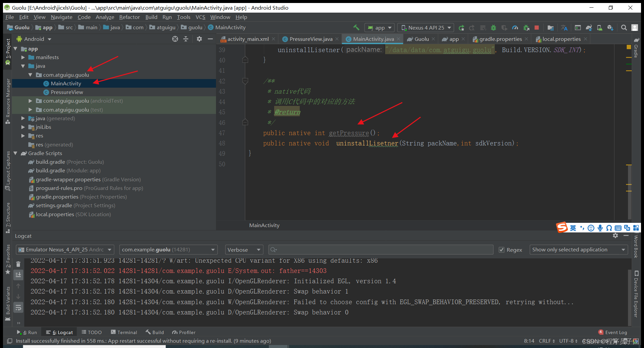Screen dimensions: 644x348
Task: Toggle the Regex checkbox in Logcat
Action: click(501, 250)
